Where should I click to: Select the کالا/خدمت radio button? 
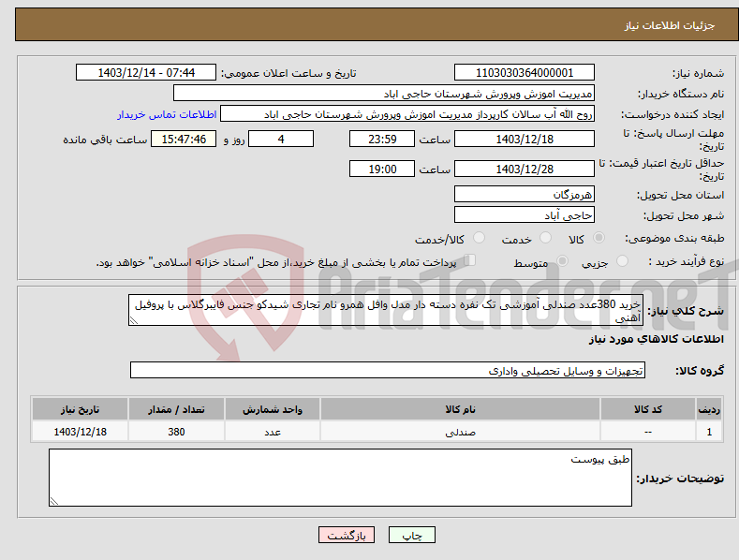pos(479,238)
